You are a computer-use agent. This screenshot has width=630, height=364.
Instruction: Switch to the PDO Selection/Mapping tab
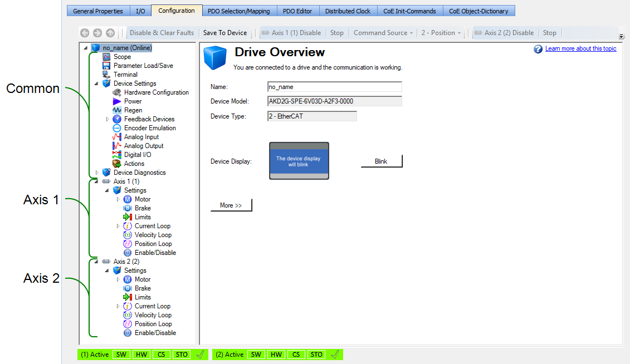(x=238, y=11)
